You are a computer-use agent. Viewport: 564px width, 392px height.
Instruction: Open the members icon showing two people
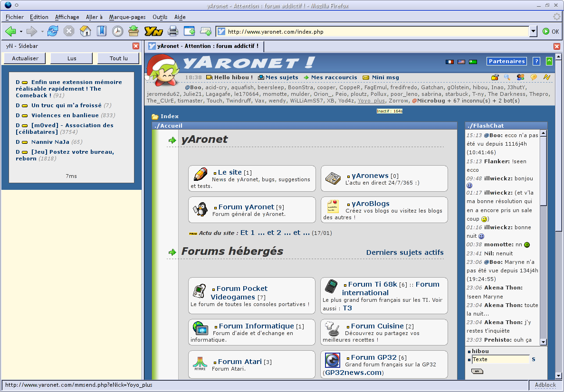pyautogui.click(x=520, y=77)
